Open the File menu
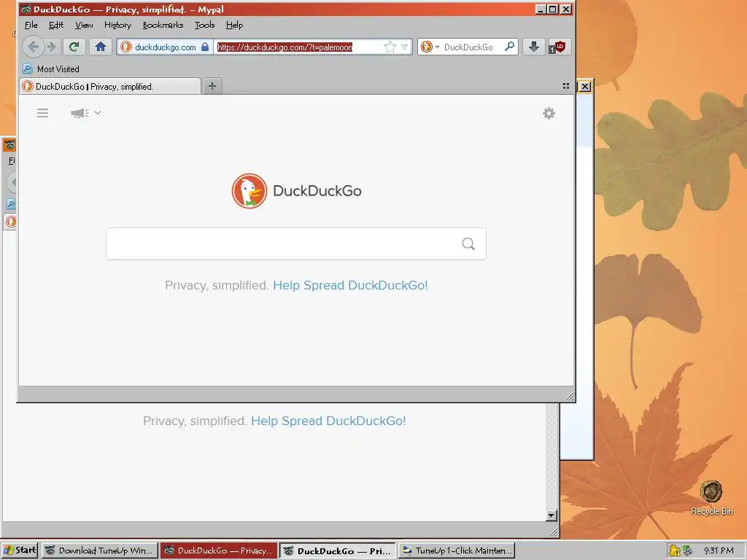The height and width of the screenshot is (560, 747). tap(31, 26)
